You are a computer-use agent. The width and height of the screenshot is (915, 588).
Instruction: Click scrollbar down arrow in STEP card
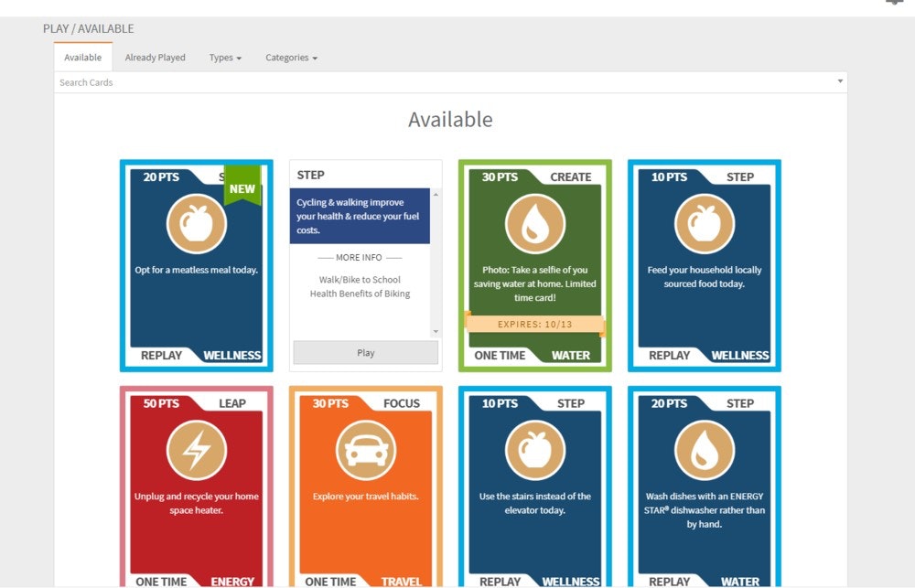(x=436, y=331)
